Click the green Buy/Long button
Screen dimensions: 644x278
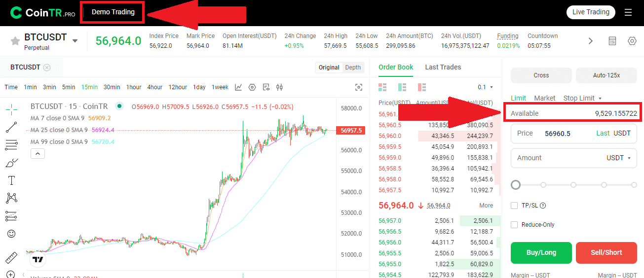coord(541,252)
